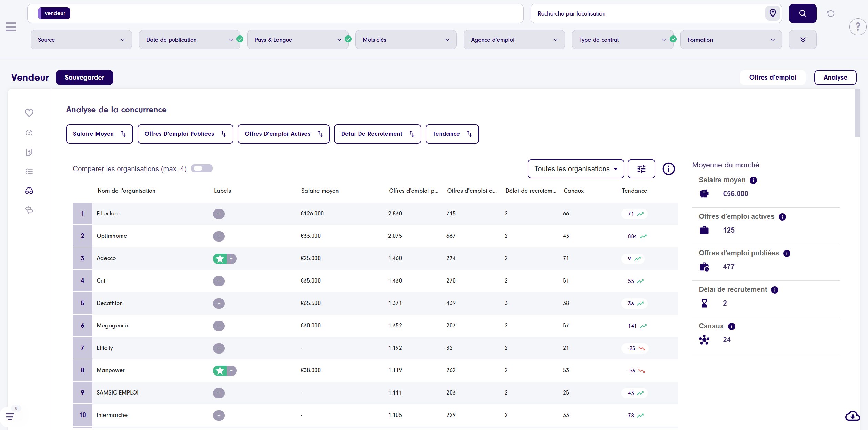Viewport: 868px width, 430px height.
Task: Click the magnifier search button
Action: 803,13
